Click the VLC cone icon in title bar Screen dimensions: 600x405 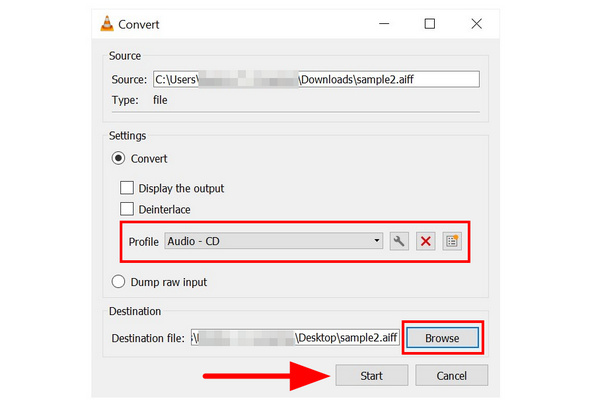[x=107, y=24]
